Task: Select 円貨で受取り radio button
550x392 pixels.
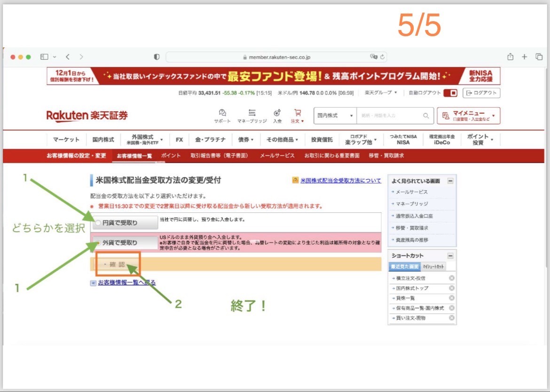Action: [98, 223]
